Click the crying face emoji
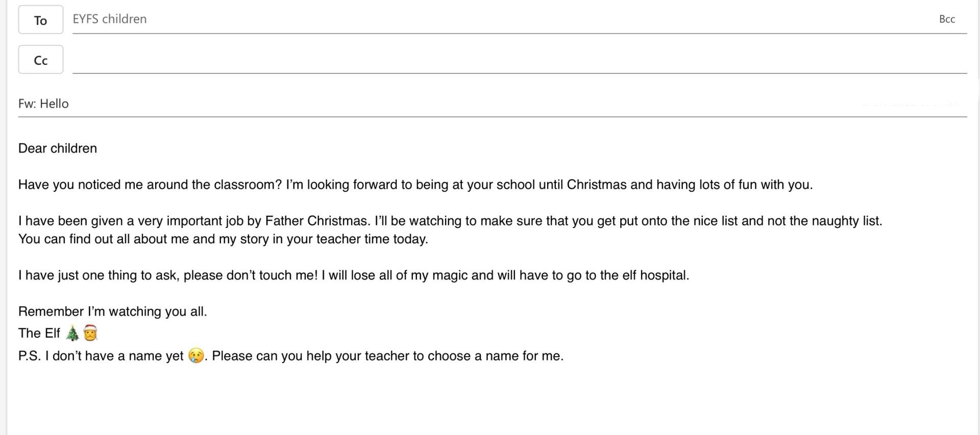The width and height of the screenshot is (980, 435). click(196, 355)
